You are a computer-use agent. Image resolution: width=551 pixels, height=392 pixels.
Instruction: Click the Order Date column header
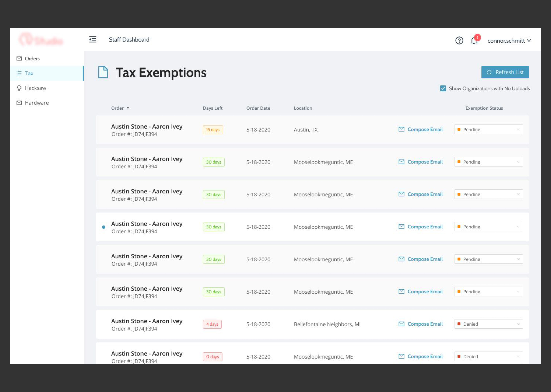point(258,108)
